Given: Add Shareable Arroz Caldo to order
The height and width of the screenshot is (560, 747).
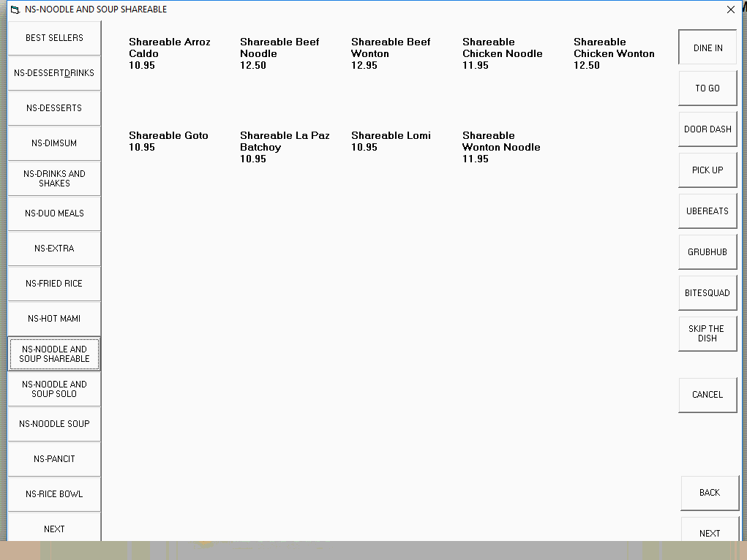Looking at the screenshot, I should click(x=170, y=53).
